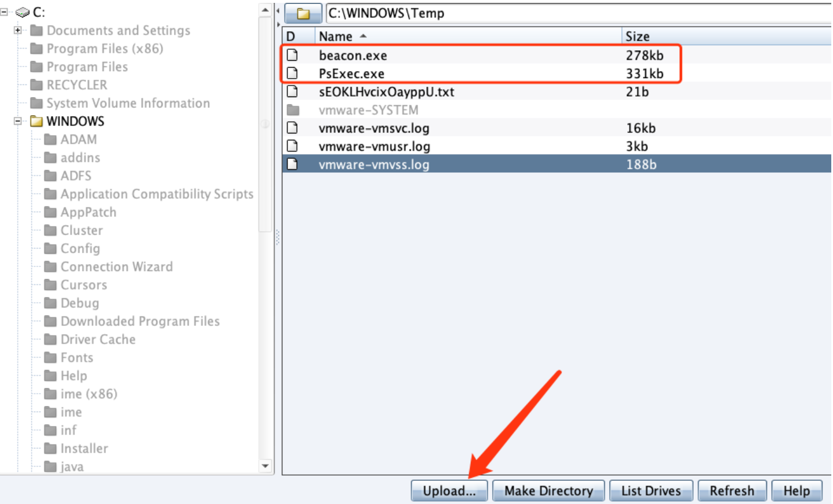
Task: Select sEOKLHvcixOayppU.txt file
Action: [386, 92]
